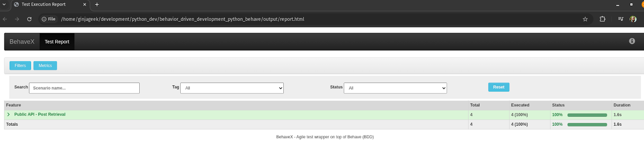Toggle the Metrics panel button
644x166 pixels.
45,66
